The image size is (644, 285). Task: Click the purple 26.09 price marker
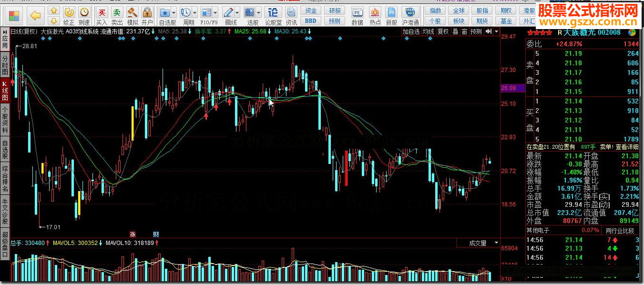click(512, 88)
